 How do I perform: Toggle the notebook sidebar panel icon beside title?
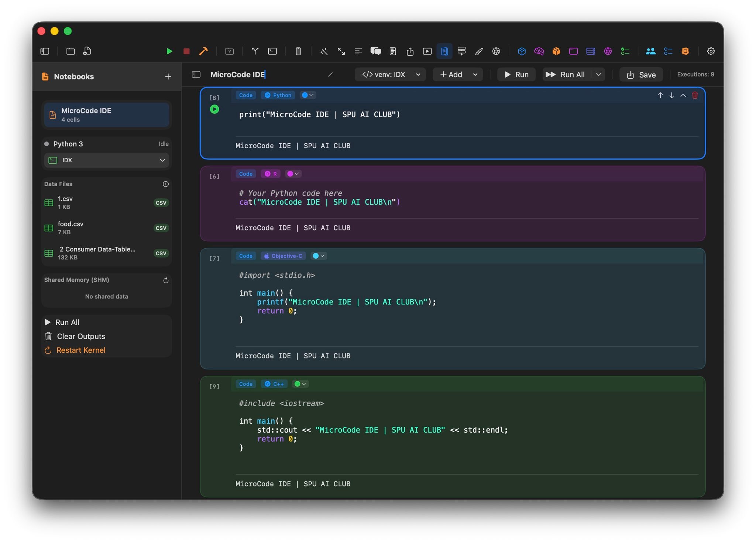point(196,75)
